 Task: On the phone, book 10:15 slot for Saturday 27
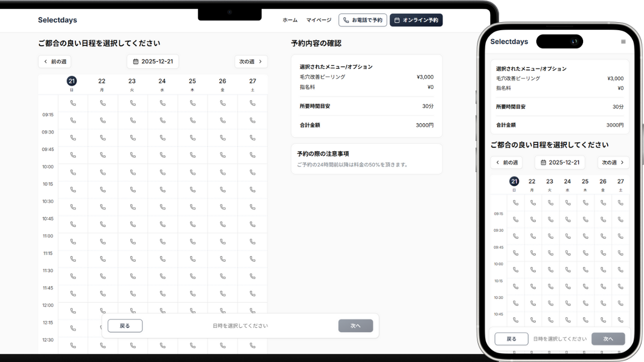[620, 287]
